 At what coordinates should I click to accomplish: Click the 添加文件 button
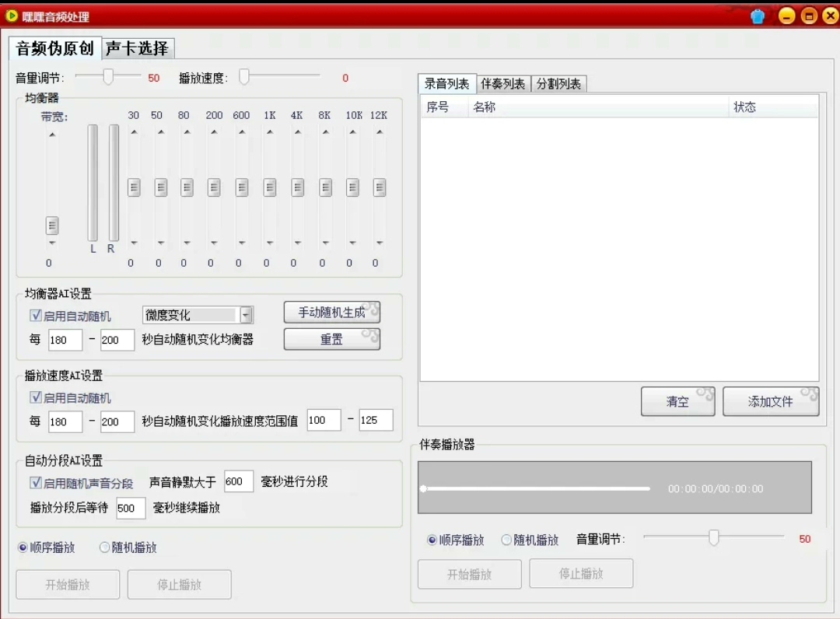770,401
